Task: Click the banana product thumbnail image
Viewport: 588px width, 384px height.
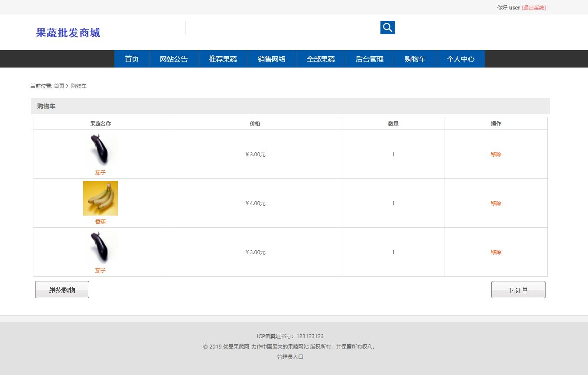Action: pos(100,198)
